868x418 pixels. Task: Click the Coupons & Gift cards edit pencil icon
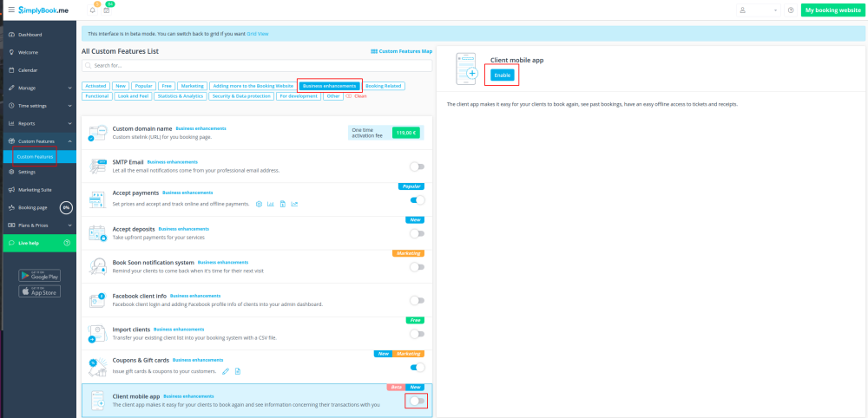tap(226, 371)
